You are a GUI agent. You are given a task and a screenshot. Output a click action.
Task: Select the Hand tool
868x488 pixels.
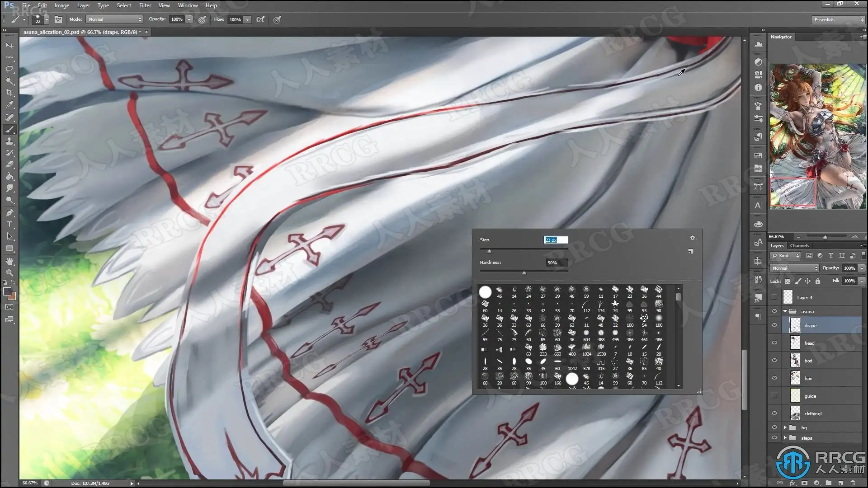point(9,261)
